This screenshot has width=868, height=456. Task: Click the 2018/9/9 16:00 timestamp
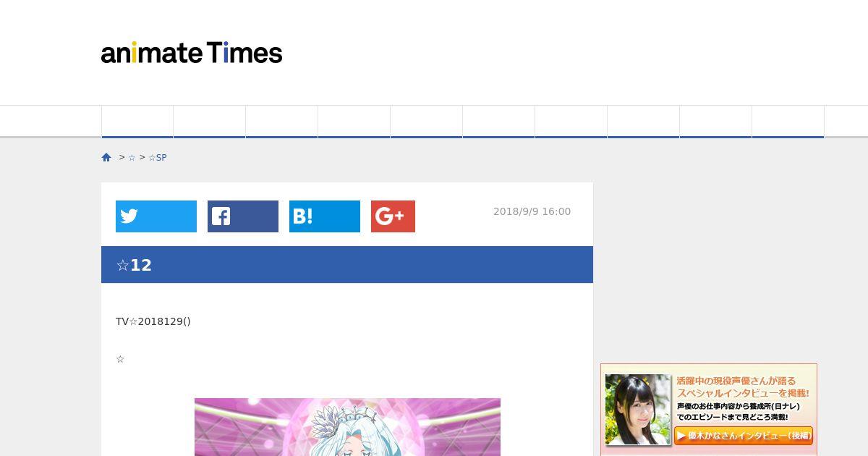coord(532,211)
